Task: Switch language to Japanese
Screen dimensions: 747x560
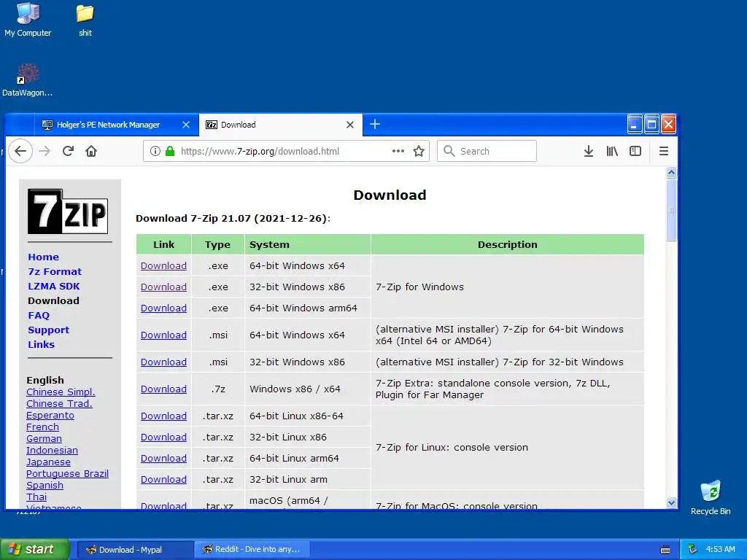Action: click(x=48, y=462)
